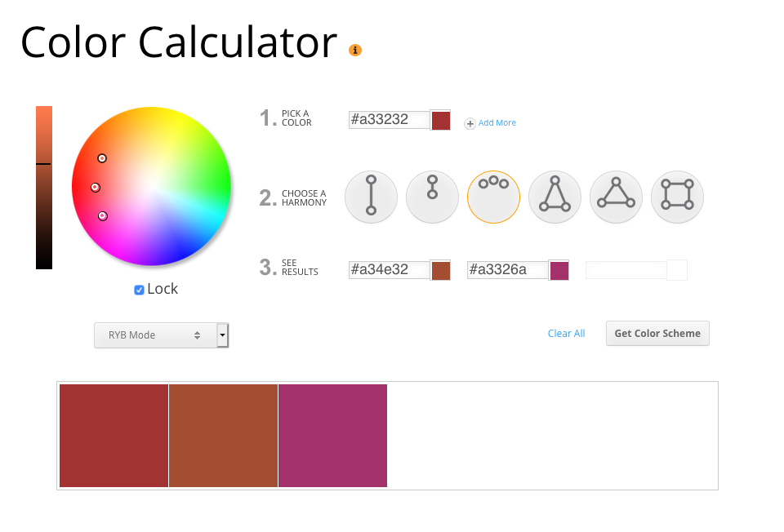784x532 pixels.
Task: Click the large magenta palette block
Action: click(332, 436)
